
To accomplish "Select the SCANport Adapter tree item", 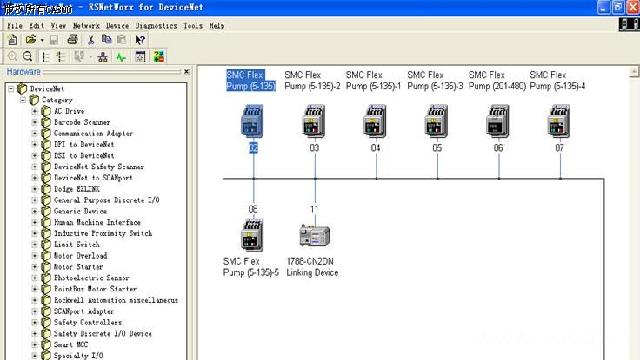I will (84, 311).
